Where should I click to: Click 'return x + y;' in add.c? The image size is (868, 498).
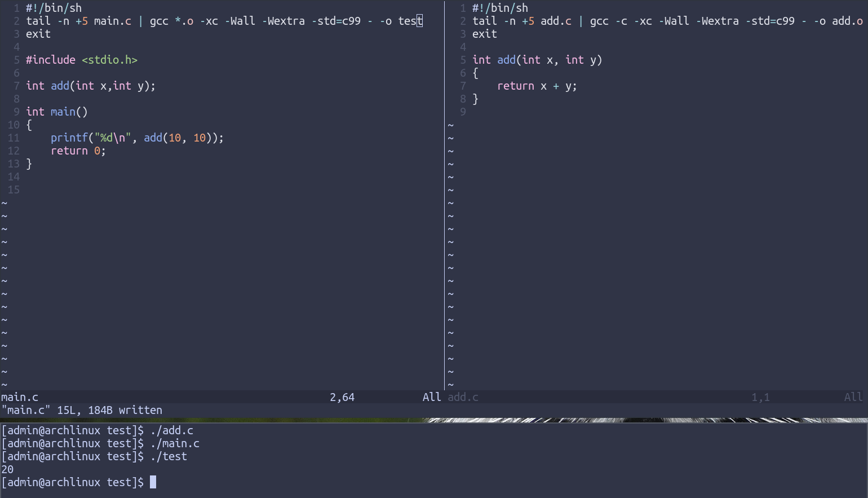coord(537,86)
